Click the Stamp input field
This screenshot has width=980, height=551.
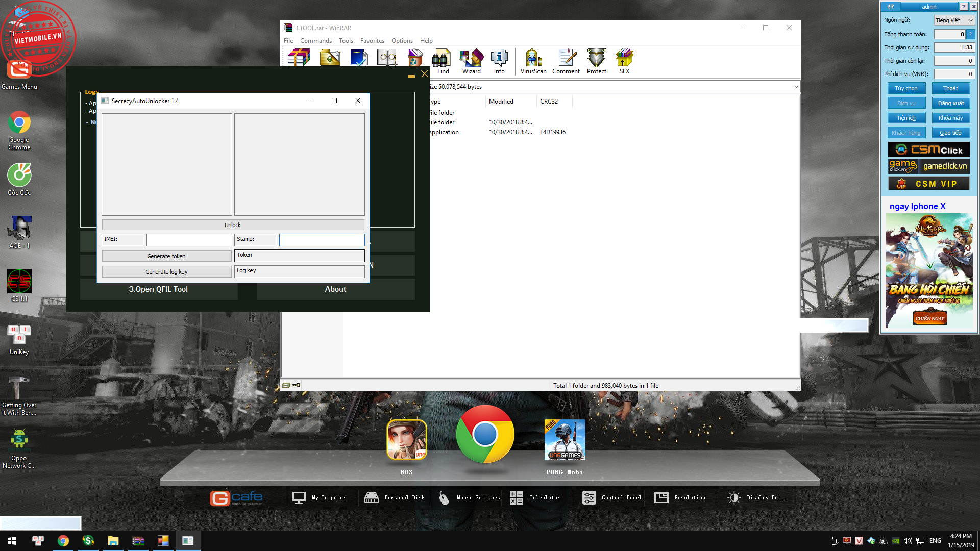pyautogui.click(x=322, y=240)
